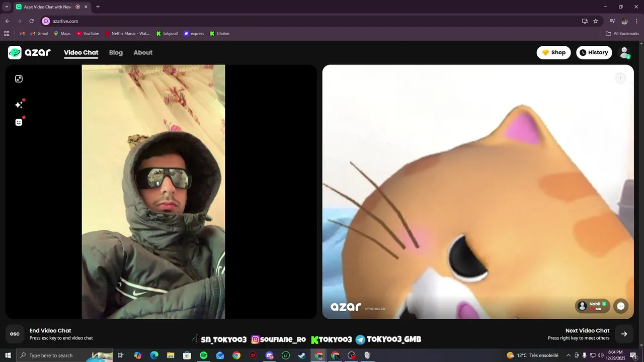View chat History

pos(594,52)
